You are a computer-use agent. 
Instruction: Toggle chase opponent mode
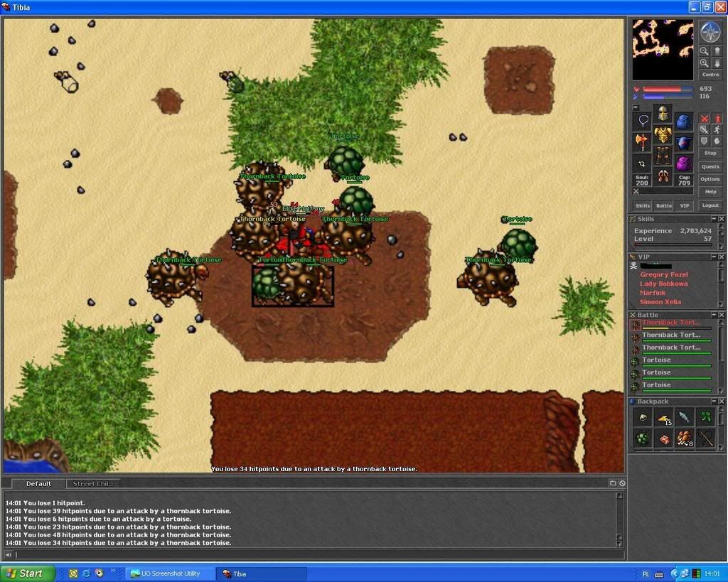(x=717, y=129)
